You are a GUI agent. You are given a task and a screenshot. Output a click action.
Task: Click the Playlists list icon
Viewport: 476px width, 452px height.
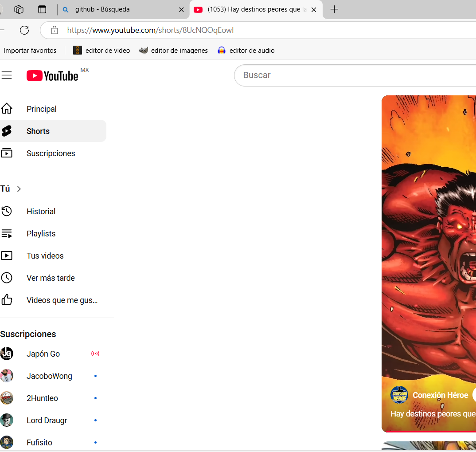(6, 233)
